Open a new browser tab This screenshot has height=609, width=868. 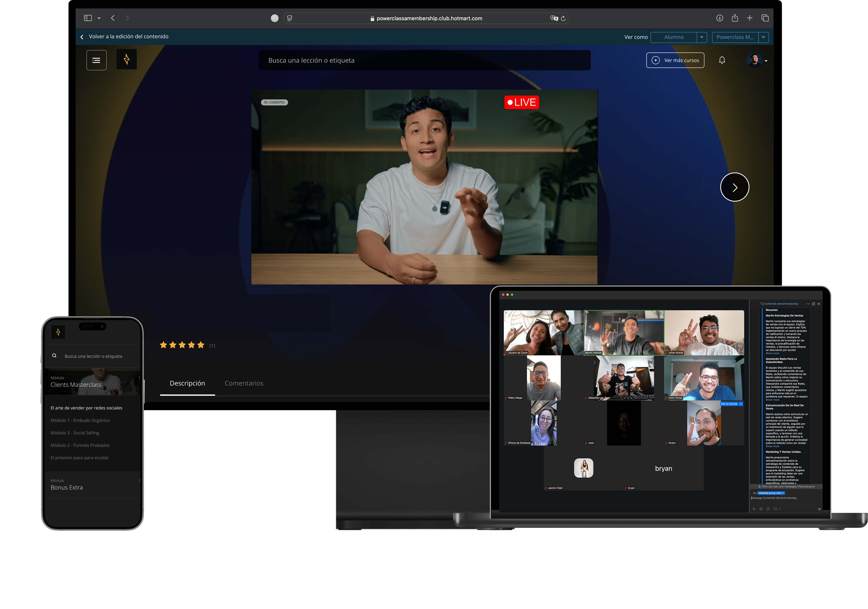pos(750,18)
